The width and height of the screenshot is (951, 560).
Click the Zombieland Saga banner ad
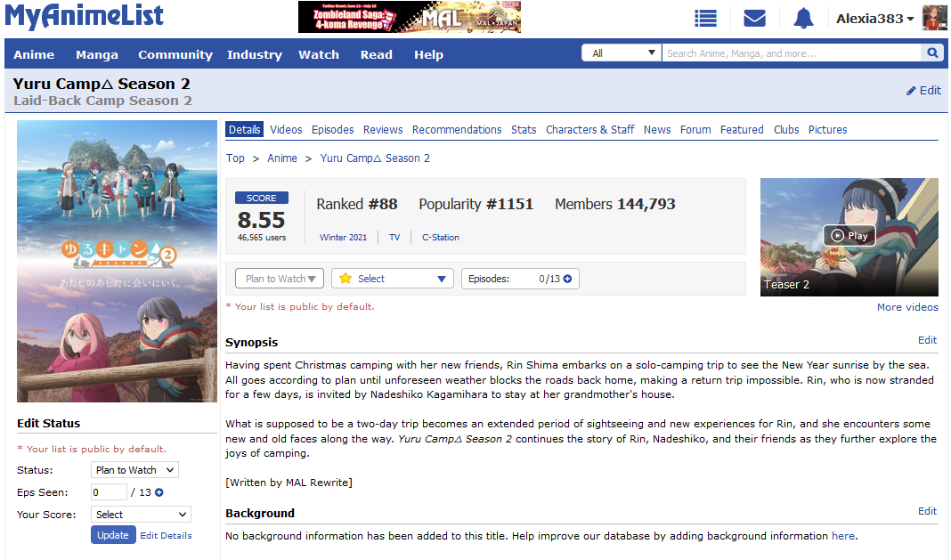410,16
